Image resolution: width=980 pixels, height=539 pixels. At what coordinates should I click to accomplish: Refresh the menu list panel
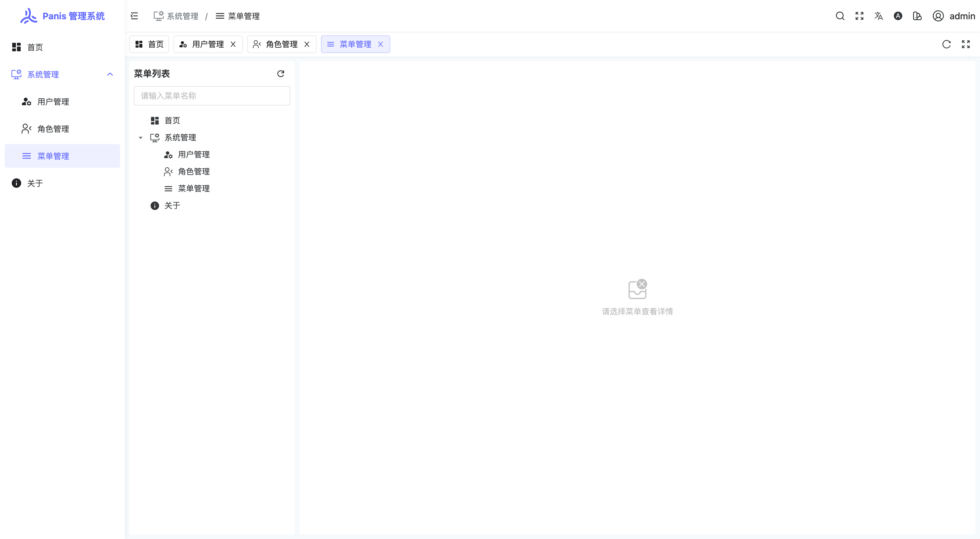tap(281, 74)
